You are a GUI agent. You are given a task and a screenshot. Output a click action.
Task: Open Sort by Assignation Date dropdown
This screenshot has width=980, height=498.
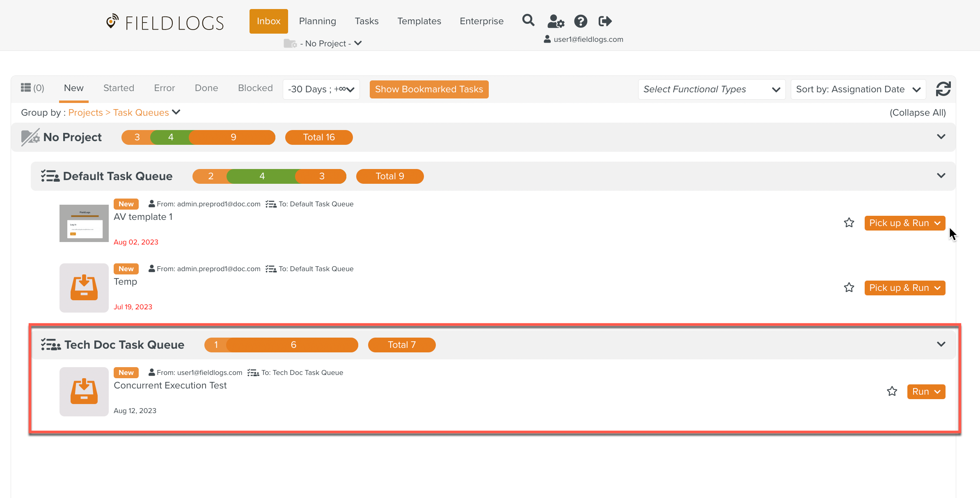pos(858,89)
